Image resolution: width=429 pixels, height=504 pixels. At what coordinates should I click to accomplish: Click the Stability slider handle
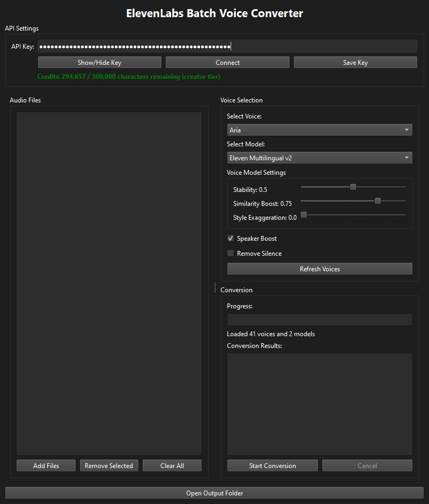coord(353,187)
